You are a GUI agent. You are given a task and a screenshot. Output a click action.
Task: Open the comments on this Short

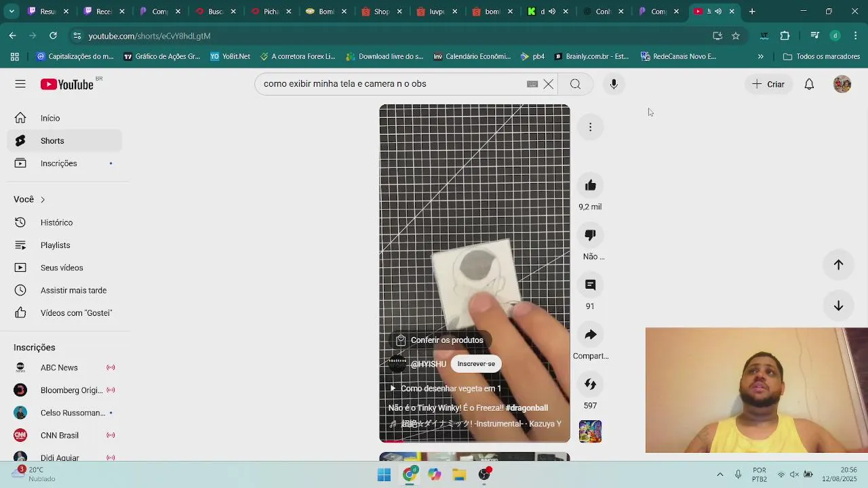[590, 285]
